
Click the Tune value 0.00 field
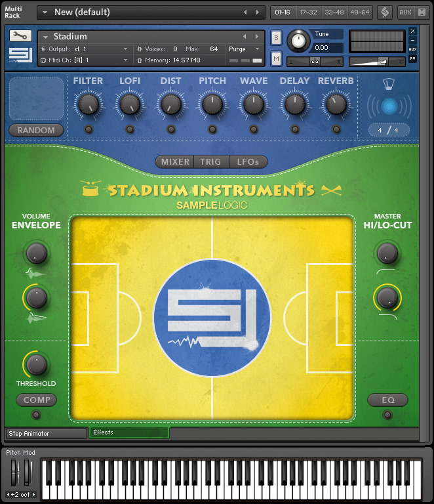(326, 48)
